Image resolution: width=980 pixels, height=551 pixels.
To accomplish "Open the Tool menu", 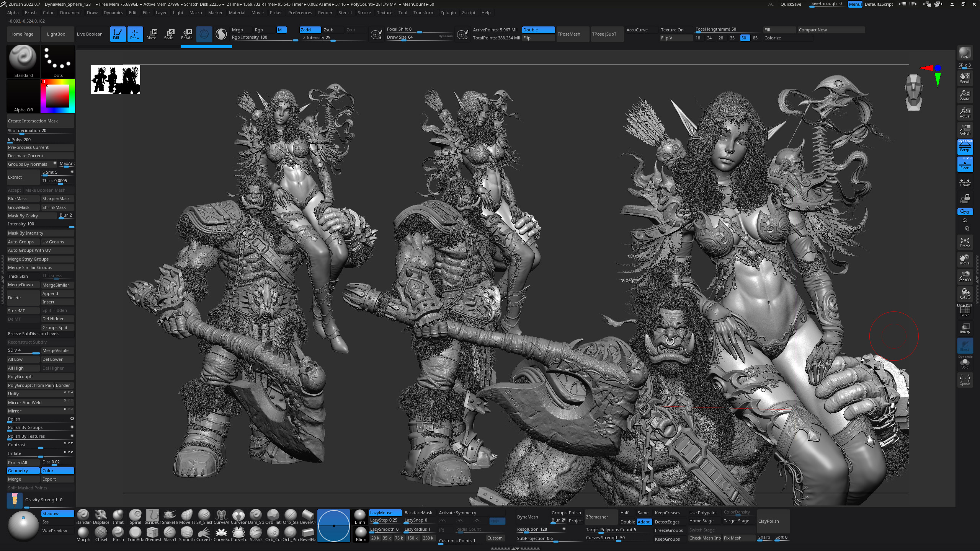I will [x=402, y=13].
